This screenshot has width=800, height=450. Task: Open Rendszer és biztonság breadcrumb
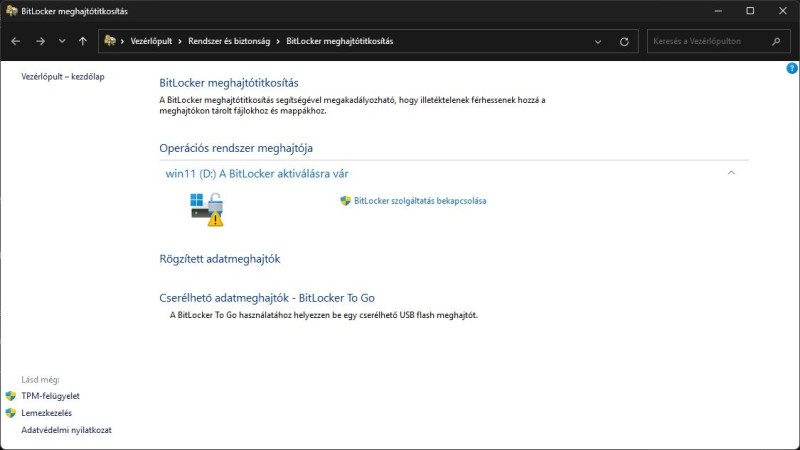point(229,41)
